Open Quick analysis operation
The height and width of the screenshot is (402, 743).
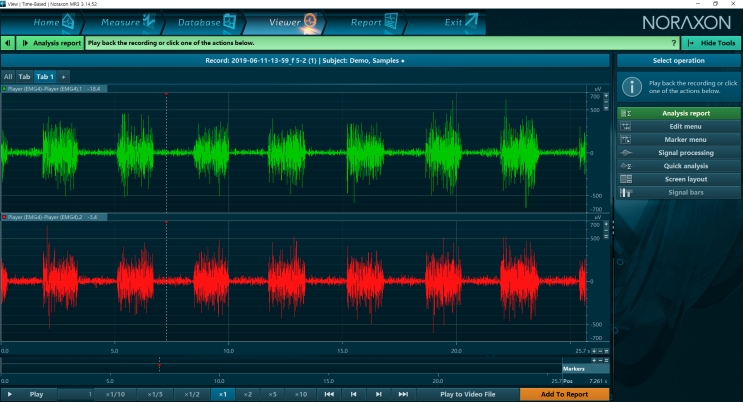[679, 166]
